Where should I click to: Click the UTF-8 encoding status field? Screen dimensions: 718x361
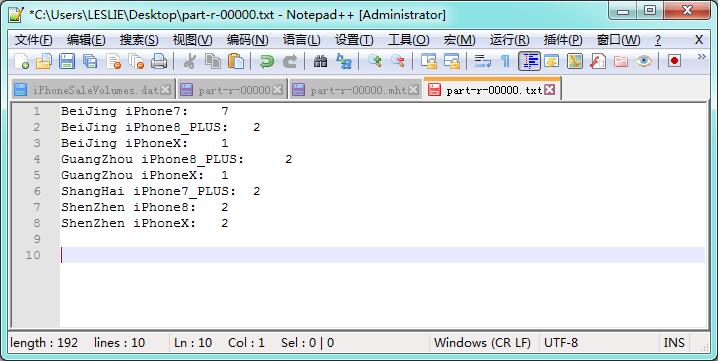click(561, 343)
